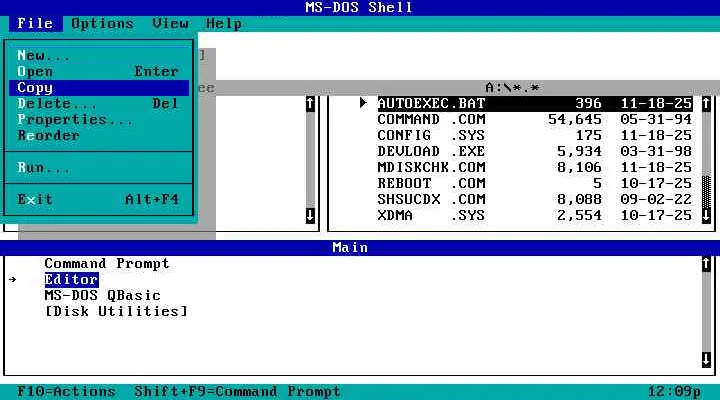Choose Open in the File menu

coord(99,72)
